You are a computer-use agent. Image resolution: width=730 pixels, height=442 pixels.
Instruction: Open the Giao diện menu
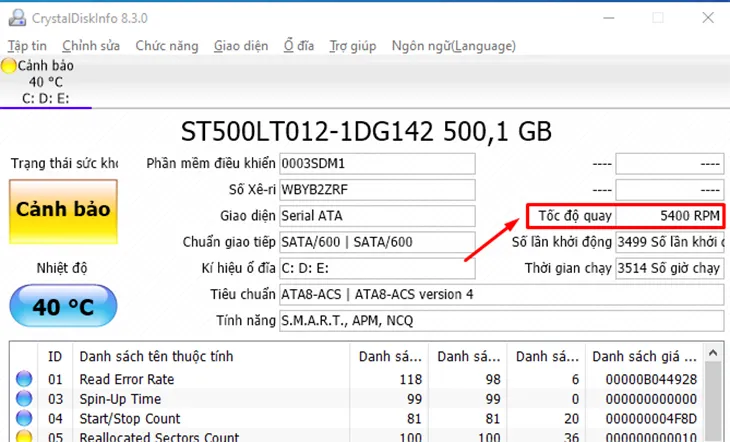click(241, 46)
